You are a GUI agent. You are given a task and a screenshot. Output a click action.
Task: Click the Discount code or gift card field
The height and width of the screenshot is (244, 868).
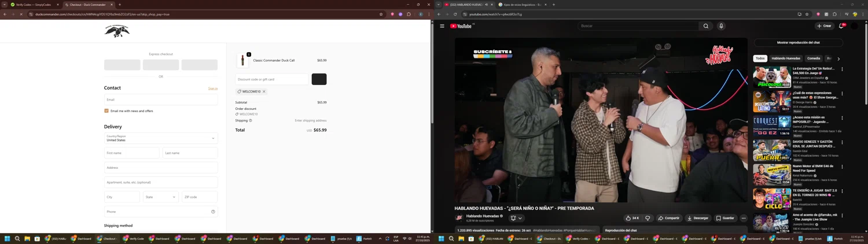point(272,79)
